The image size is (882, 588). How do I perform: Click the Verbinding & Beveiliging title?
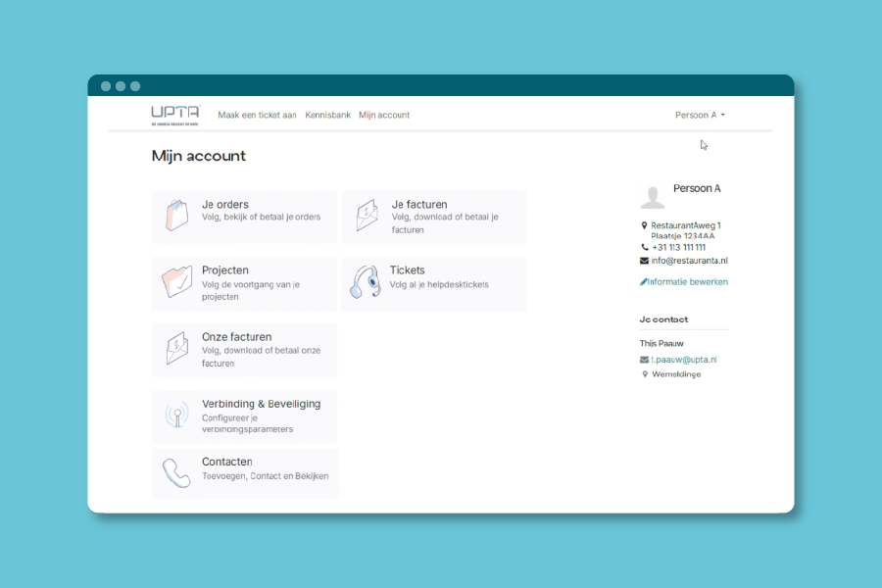(x=261, y=404)
